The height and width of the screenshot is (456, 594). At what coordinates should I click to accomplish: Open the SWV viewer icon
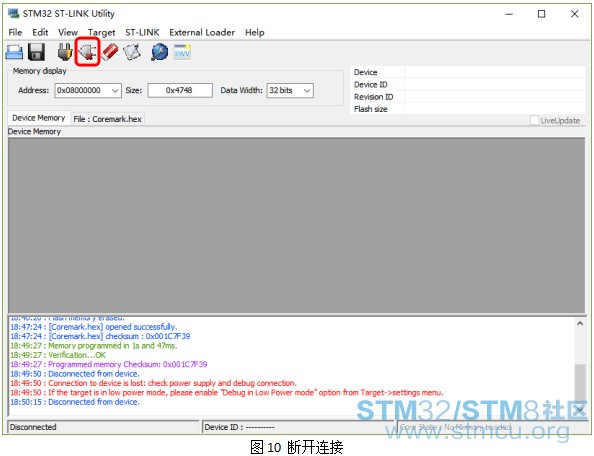(x=182, y=52)
